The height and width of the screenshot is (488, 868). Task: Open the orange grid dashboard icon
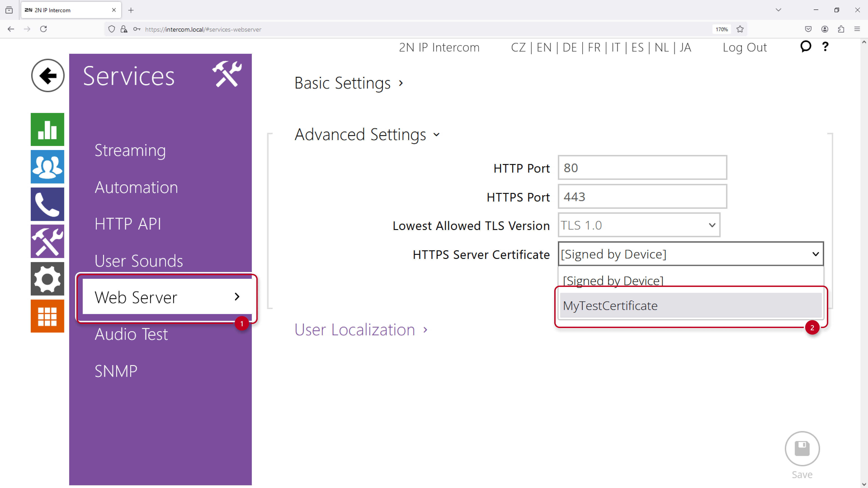(47, 316)
